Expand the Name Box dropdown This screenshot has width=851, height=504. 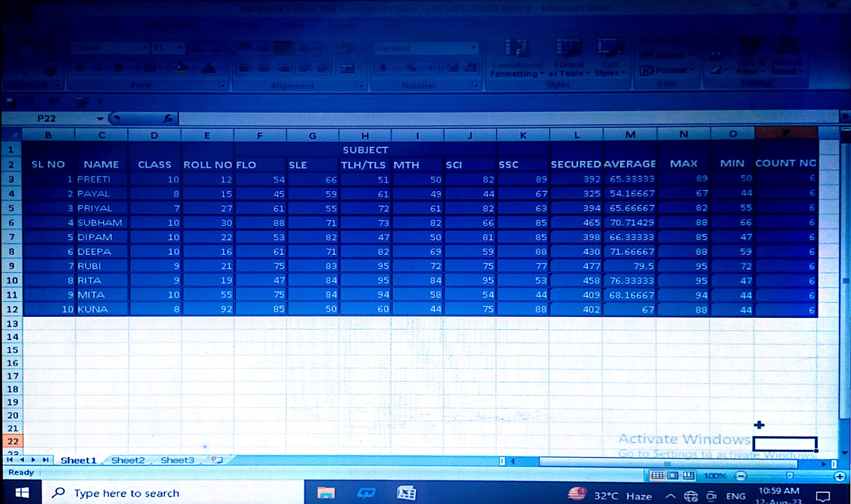100,119
